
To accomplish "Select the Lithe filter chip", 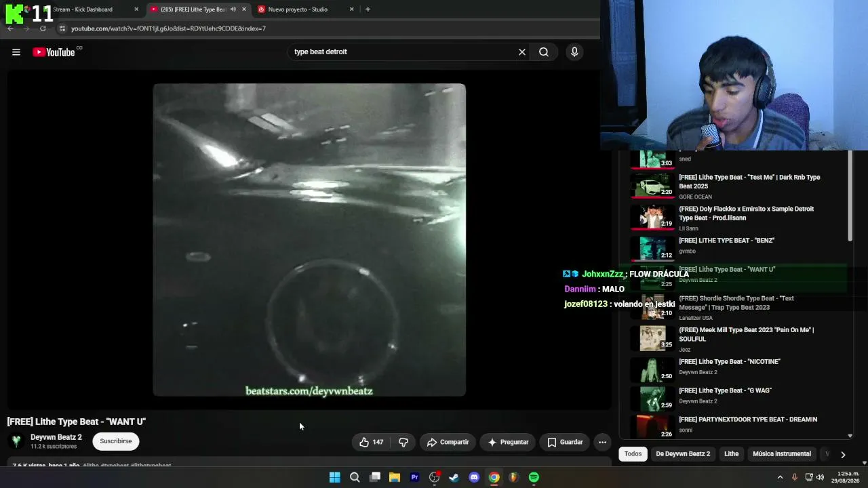I will point(731,454).
